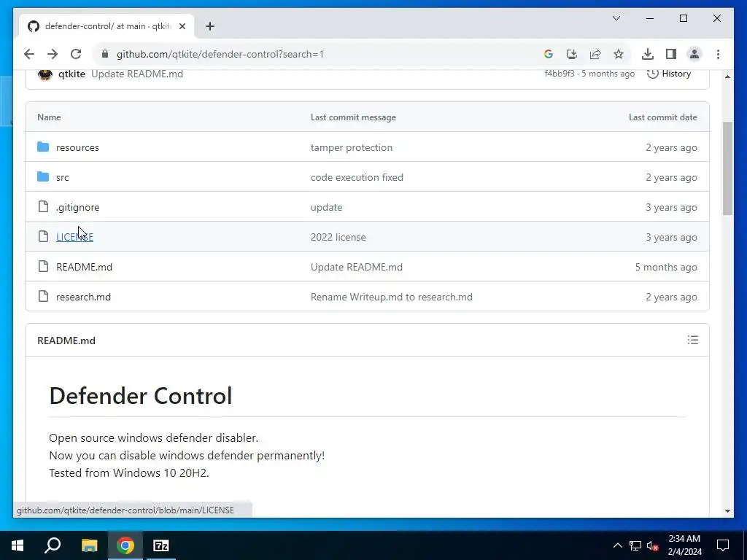The image size is (747, 560).
Task: Click the Defender Control heading
Action: (x=141, y=396)
